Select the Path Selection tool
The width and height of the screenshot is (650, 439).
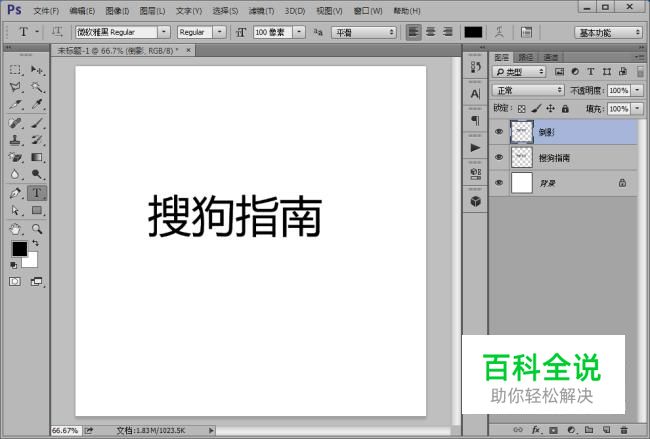(15, 211)
